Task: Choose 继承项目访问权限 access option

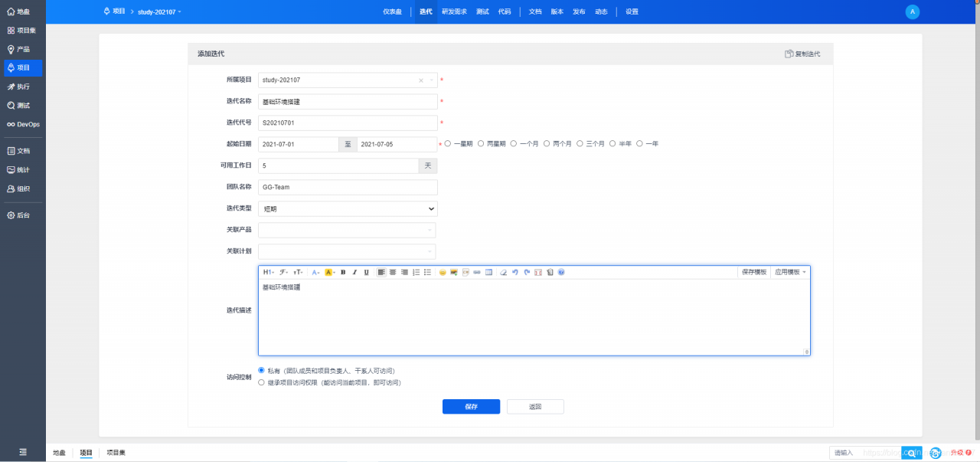Action: 261,382
